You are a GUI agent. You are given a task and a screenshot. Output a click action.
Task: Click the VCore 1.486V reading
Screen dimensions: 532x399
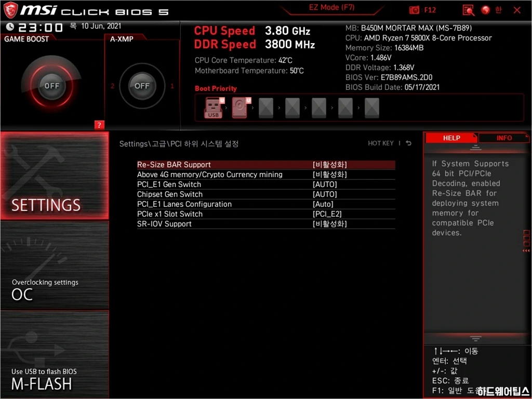(368, 57)
